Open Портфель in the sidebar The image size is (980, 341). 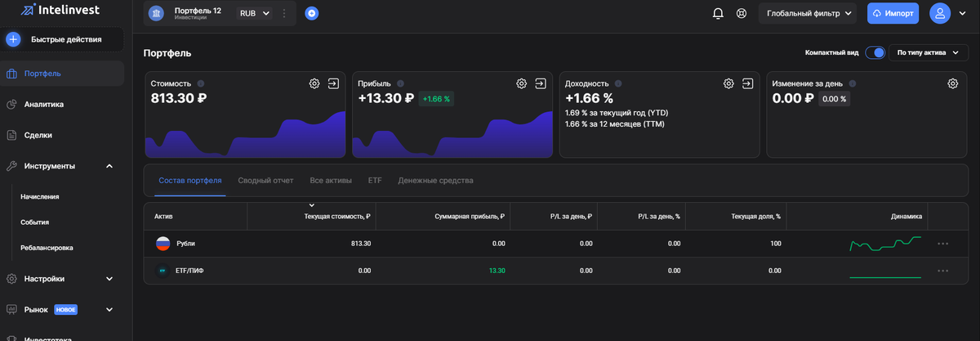tap(62, 74)
